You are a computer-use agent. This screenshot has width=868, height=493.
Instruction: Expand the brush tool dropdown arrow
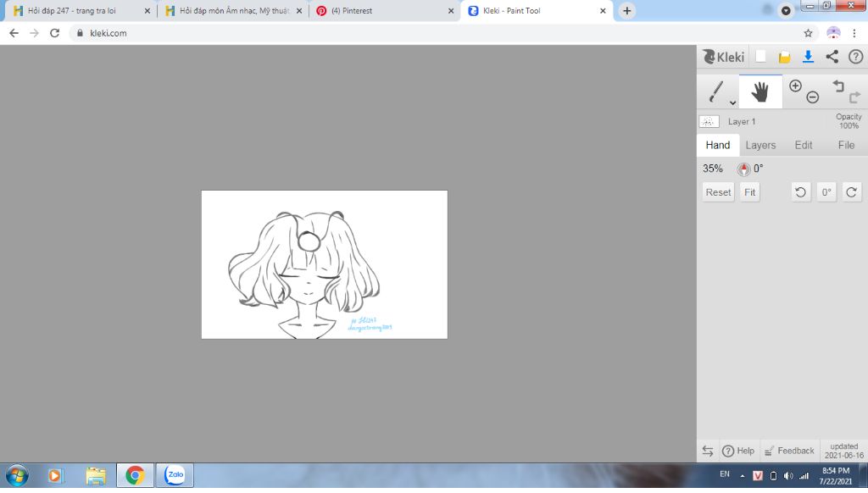click(732, 102)
